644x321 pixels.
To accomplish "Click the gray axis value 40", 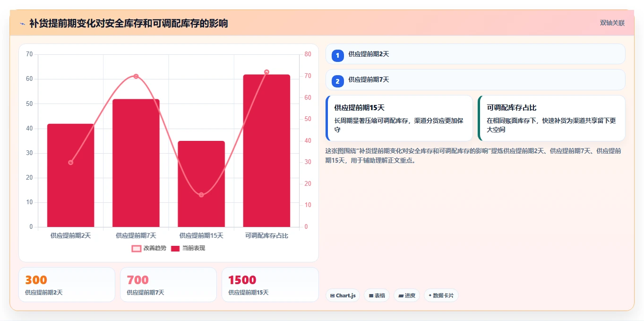I will click(29, 129).
